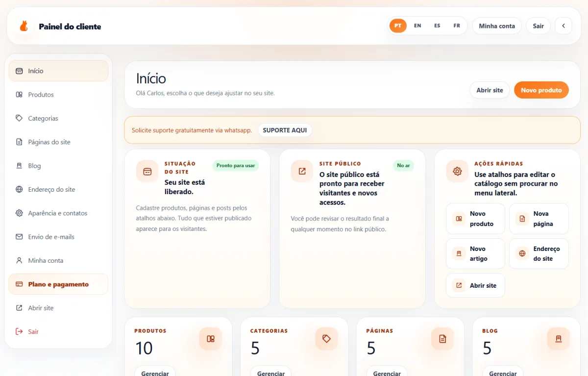588x376 pixels.
Task: Click Gerenciar under Produtos card
Action: tap(155, 373)
